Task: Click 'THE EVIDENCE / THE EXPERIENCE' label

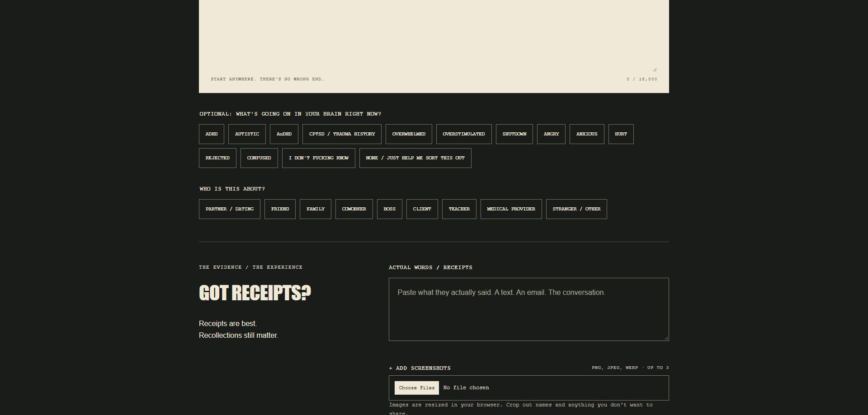Action: click(x=250, y=267)
